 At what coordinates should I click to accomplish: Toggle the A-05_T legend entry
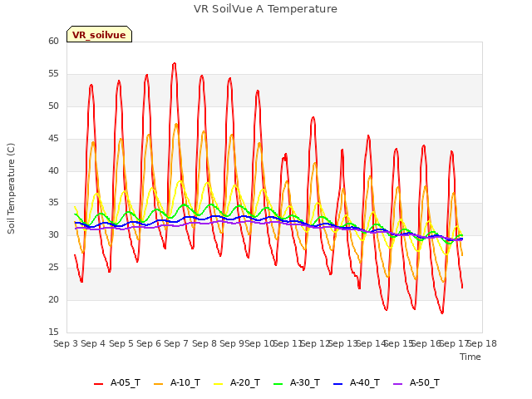117,382
